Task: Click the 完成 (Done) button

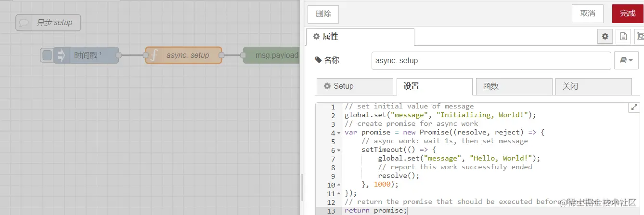Action: coord(628,13)
